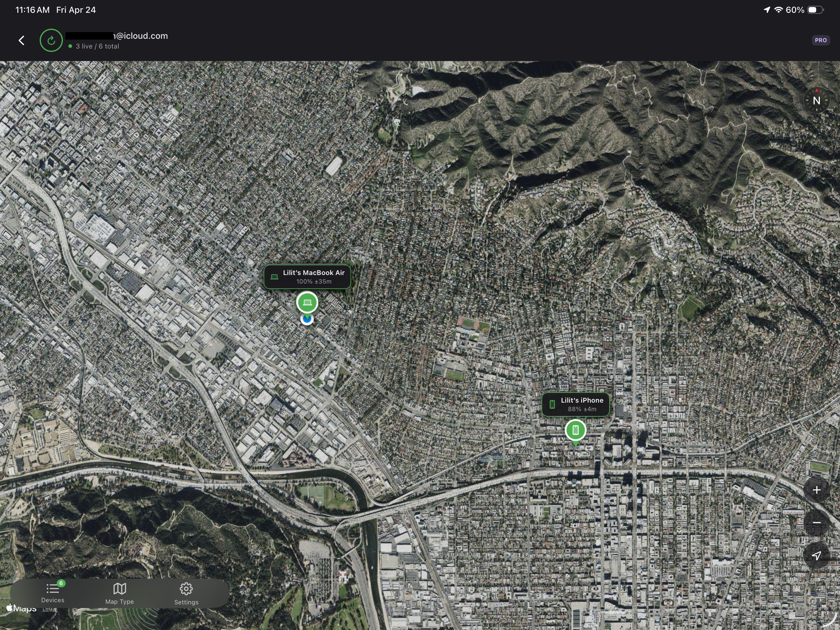This screenshot has height=630, width=840.
Task: Zoom out with the minus button
Action: pos(816,523)
